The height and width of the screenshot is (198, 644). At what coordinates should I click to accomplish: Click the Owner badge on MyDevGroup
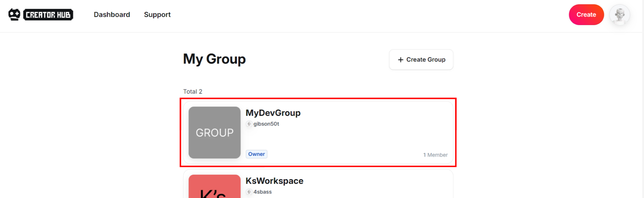click(x=256, y=154)
